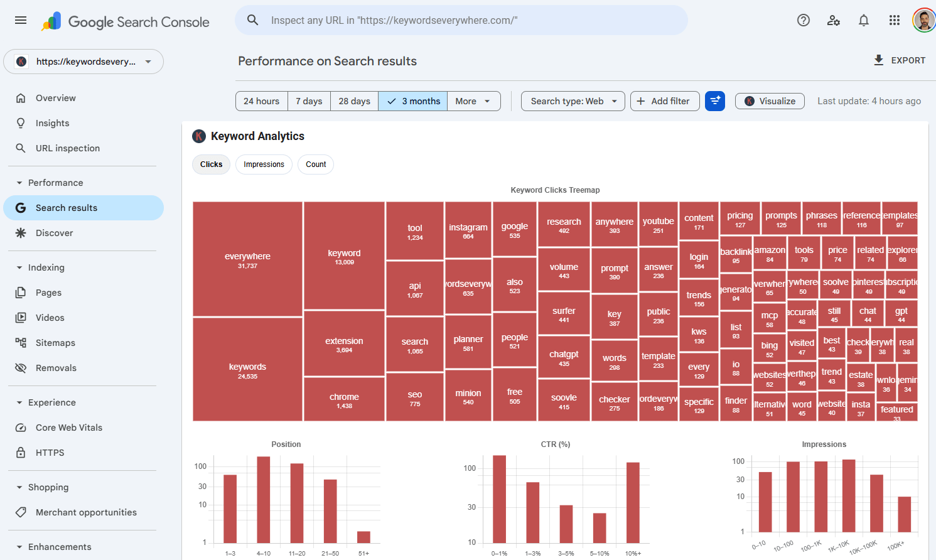Viewport: 936px width, 560px height.
Task: Open Overview in the sidebar
Action: 83,98
